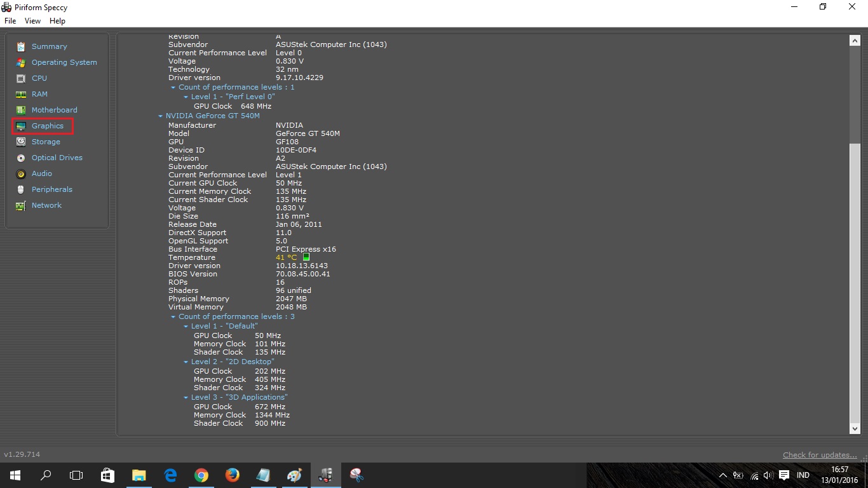Image resolution: width=868 pixels, height=488 pixels.
Task: Collapse Level 1 - "Default" node
Action: click(x=186, y=326)
